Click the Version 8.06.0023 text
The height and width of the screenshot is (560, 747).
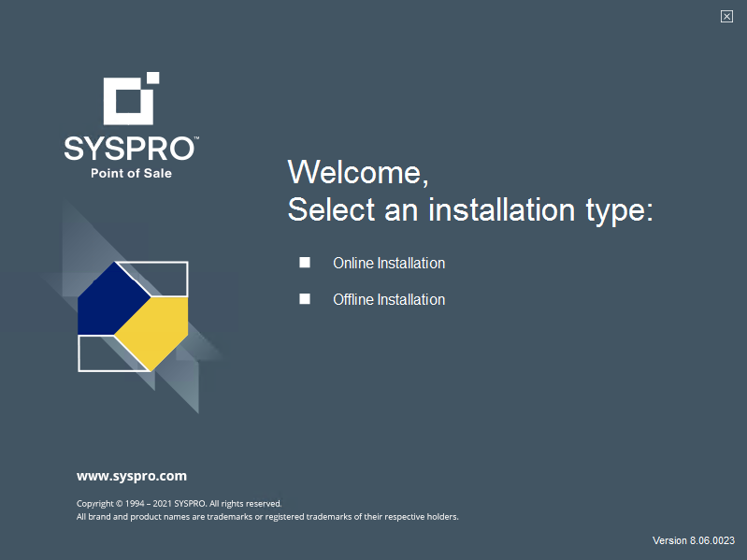[693, 540]
